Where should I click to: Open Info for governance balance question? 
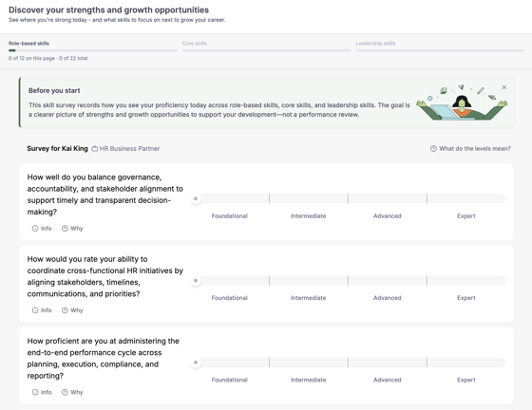pyautogui.click(x=42, y=229)
